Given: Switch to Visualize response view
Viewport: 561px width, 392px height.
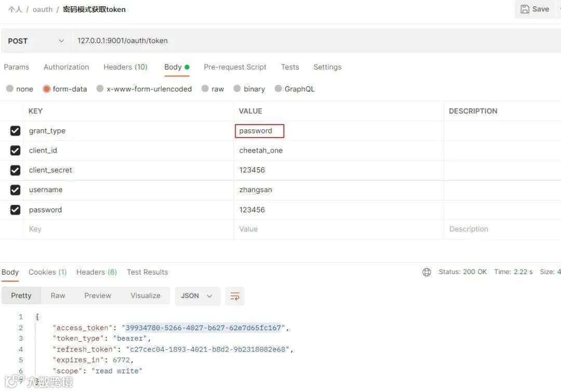Looking at the screenshot, I should click(145, 296).
